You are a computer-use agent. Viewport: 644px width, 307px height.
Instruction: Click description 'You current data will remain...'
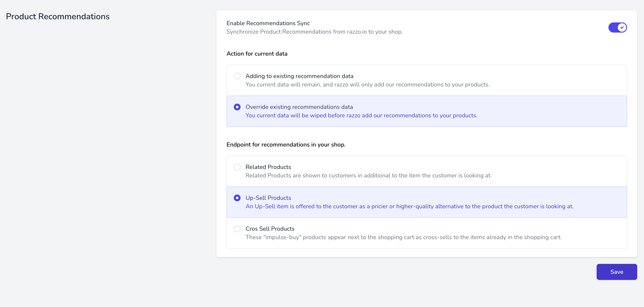click(367, 85)
